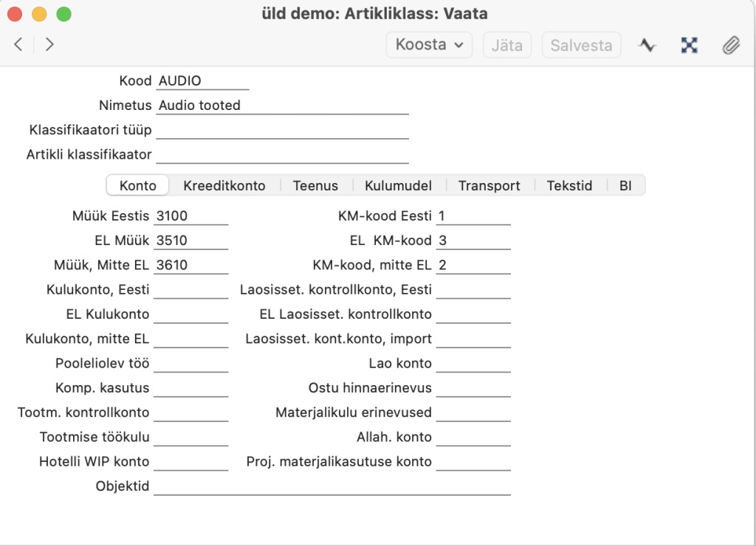Open the Tekstid tab

coord(569,185)
